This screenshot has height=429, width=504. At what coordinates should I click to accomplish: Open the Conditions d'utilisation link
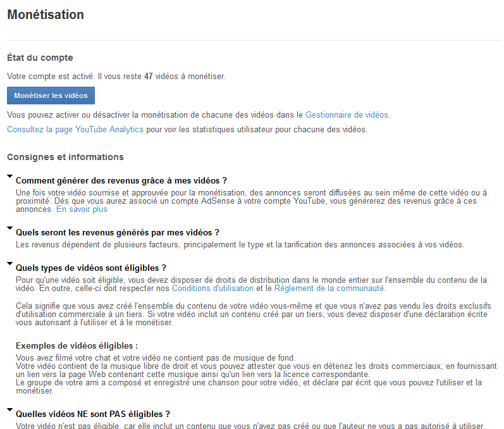coord(212,289)
